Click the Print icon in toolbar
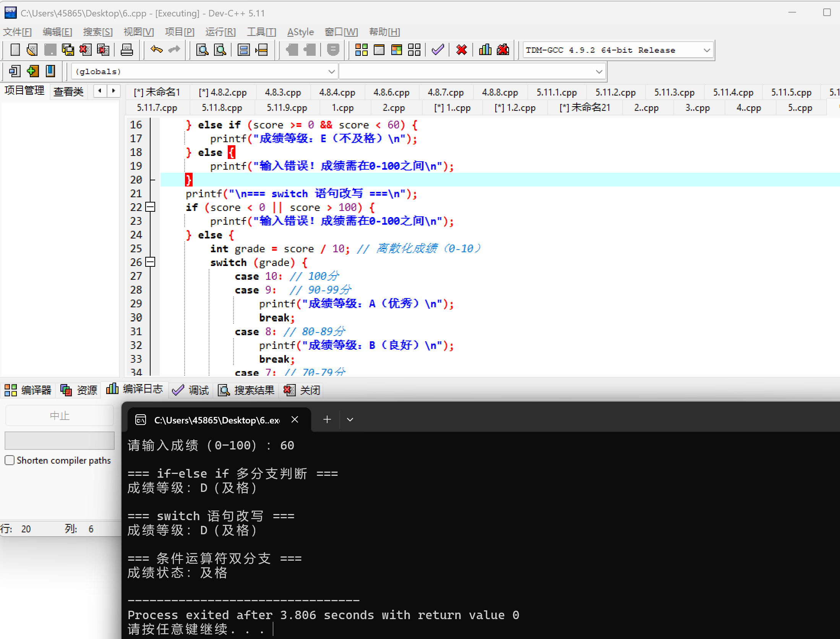Screen dimensions: 840x639 126,50
